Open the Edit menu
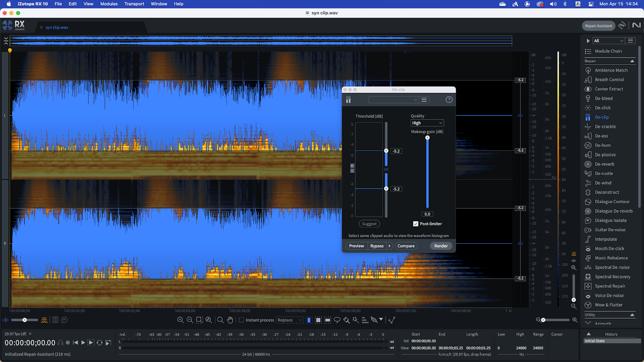The image size is (644, 362). (x=72, y=4)
